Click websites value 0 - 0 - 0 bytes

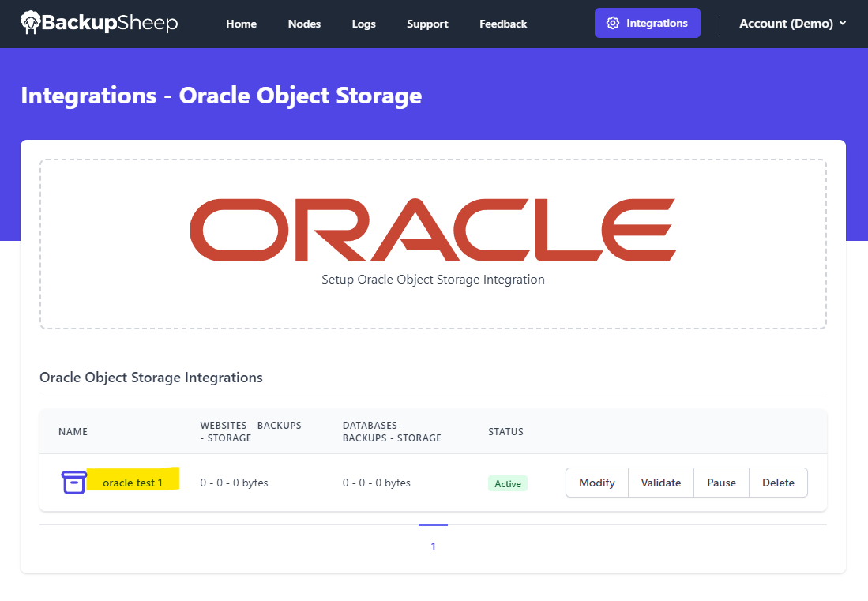[234, 483]
